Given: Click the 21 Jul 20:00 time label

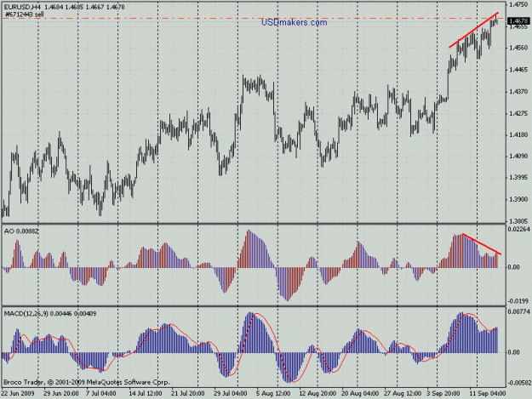Looking at the screenshot, I should pos(187,394).
